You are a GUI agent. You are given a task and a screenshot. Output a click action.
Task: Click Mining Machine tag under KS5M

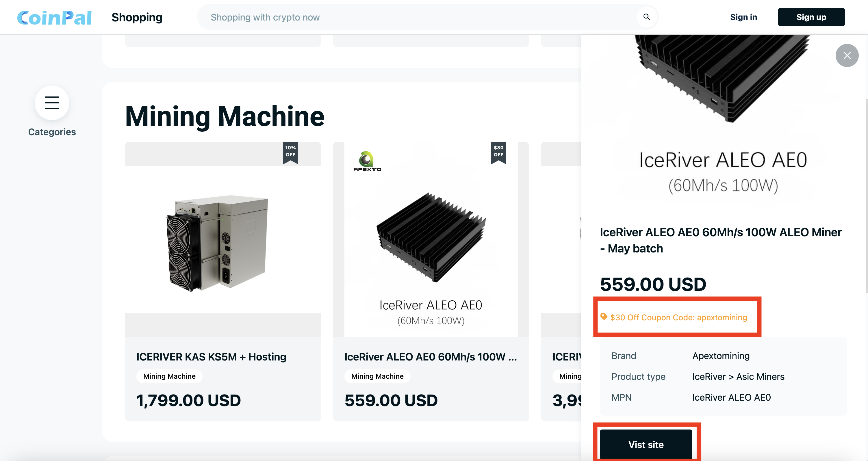169,376
